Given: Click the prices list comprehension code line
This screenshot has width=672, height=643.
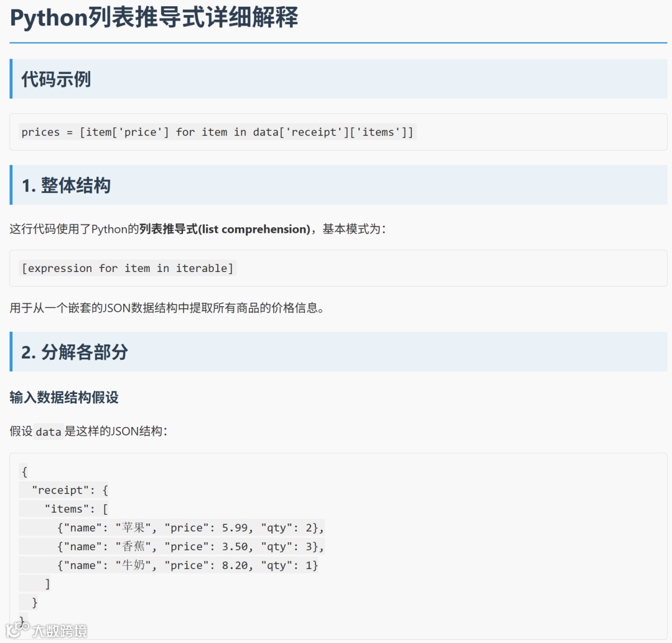Looking at the screenshot, I should point(217,132).
